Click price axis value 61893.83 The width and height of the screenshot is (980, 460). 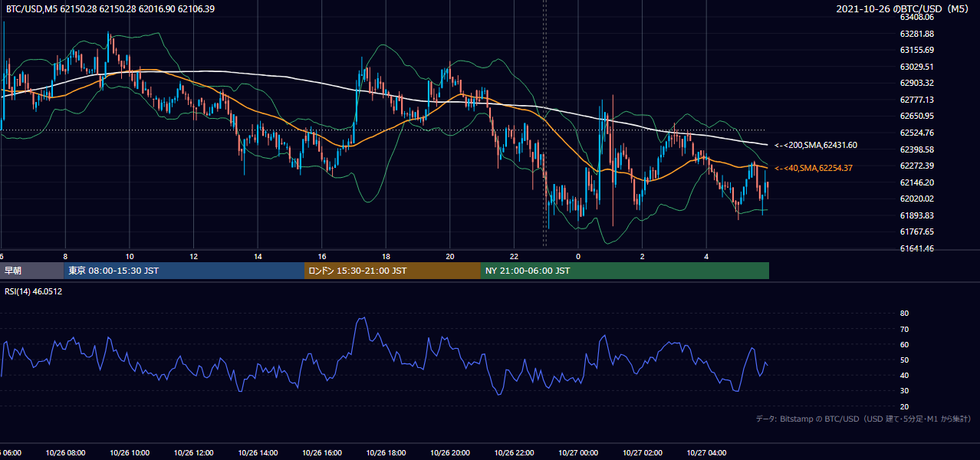(916, 215)
